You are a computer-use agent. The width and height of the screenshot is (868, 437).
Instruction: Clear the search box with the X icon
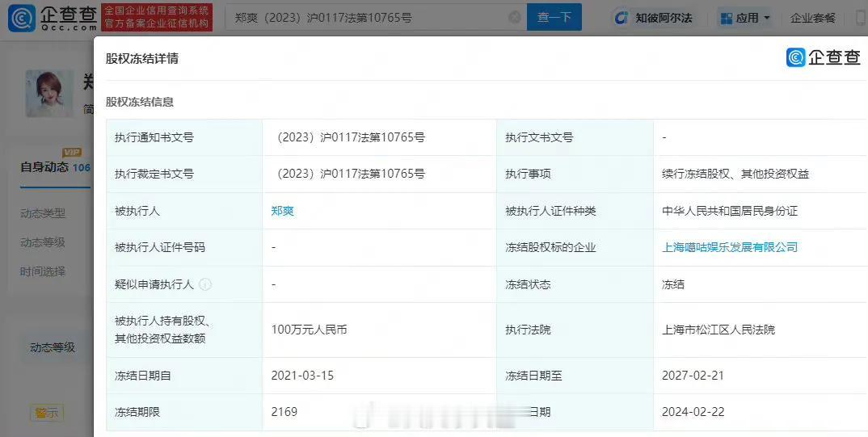[x=514, y=17]
